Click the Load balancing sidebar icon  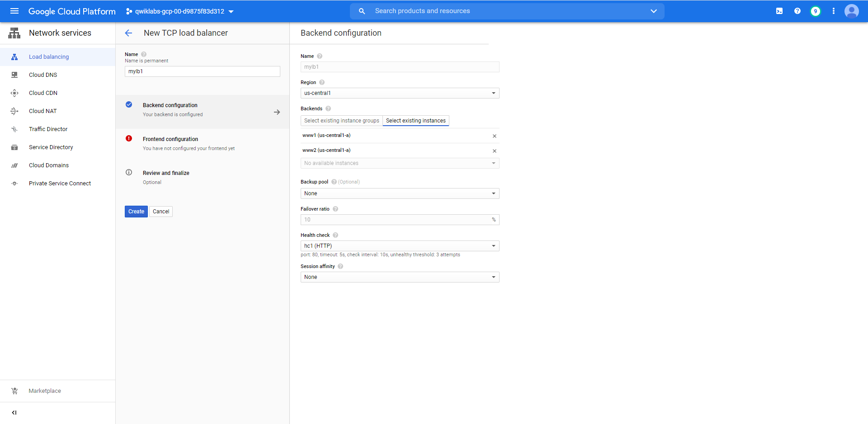click(x=14, y=57)
